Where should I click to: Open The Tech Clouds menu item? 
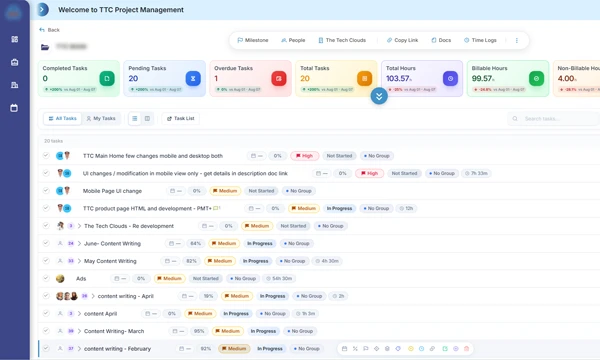[x=342, y=40]
